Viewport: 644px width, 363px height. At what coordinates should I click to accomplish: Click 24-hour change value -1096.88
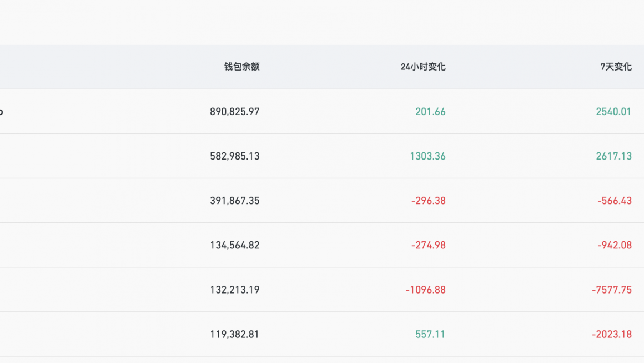click(425, 290)
